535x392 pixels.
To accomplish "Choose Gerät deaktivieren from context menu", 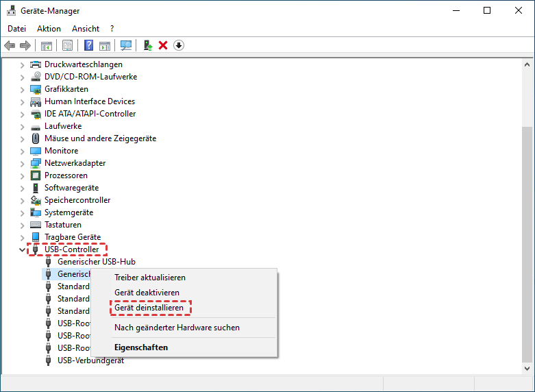I will pyautogui.click(x=184, y=293).
